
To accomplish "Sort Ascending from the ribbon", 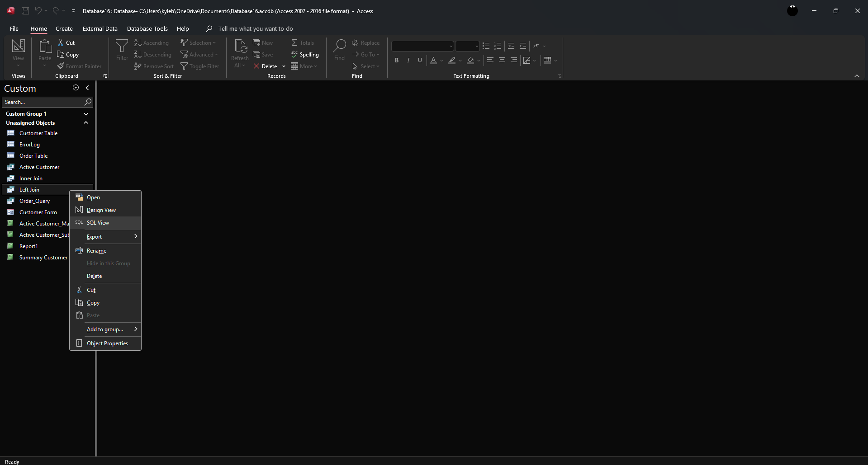I will click(151, 42).
